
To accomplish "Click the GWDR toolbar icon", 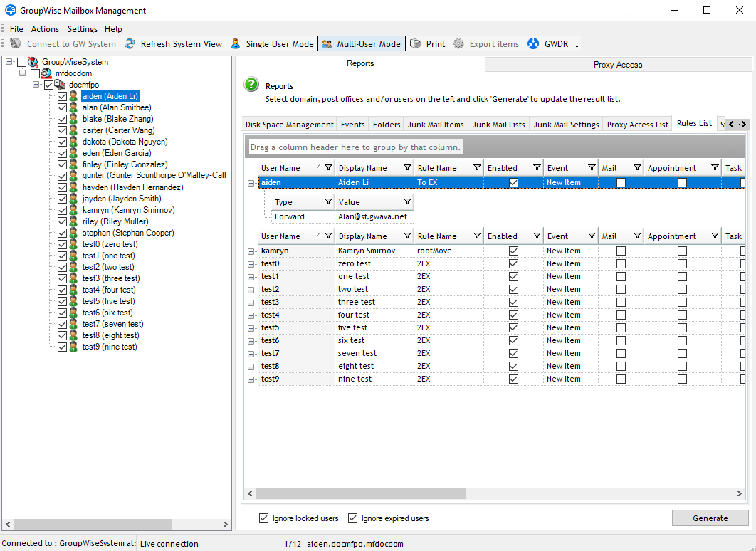I will tap(532, 43).
